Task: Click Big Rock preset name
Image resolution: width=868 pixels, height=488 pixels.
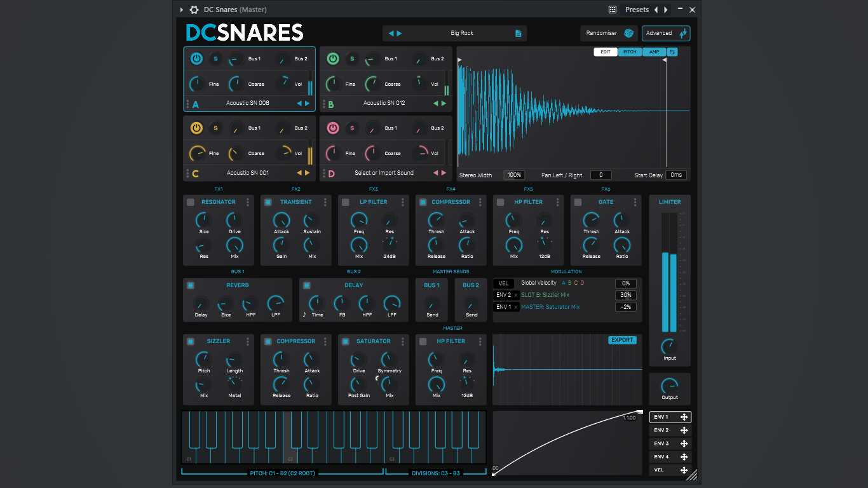Action: click(x=462, y=33)
